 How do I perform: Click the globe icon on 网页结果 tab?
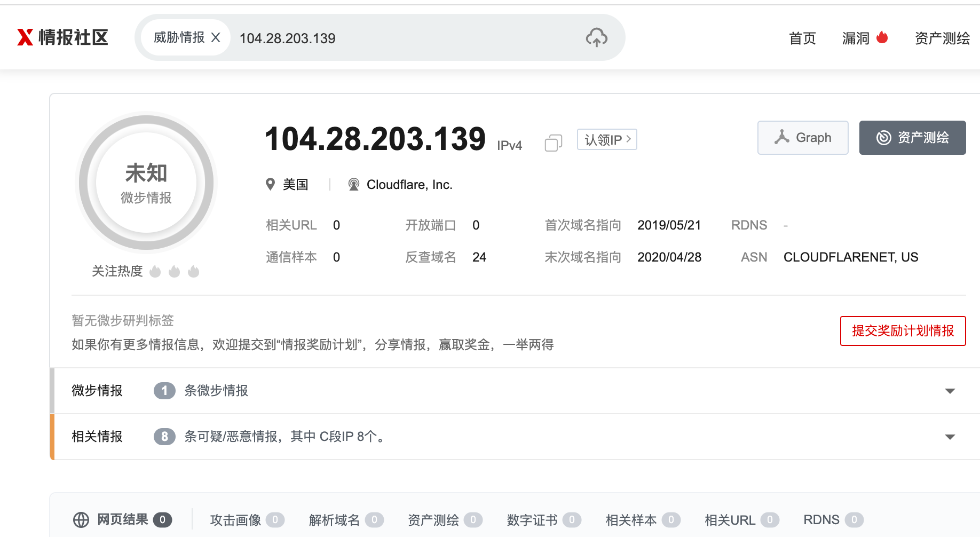tap(81, 520)
